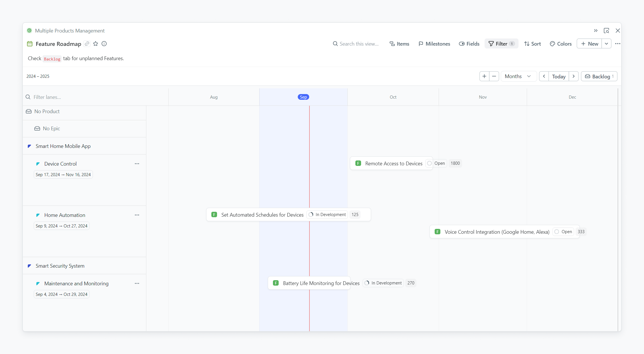Viewport: 644px width, 354px height.
Task: Expand the New button dropdown arrow
Action: (x=606, y=44)
